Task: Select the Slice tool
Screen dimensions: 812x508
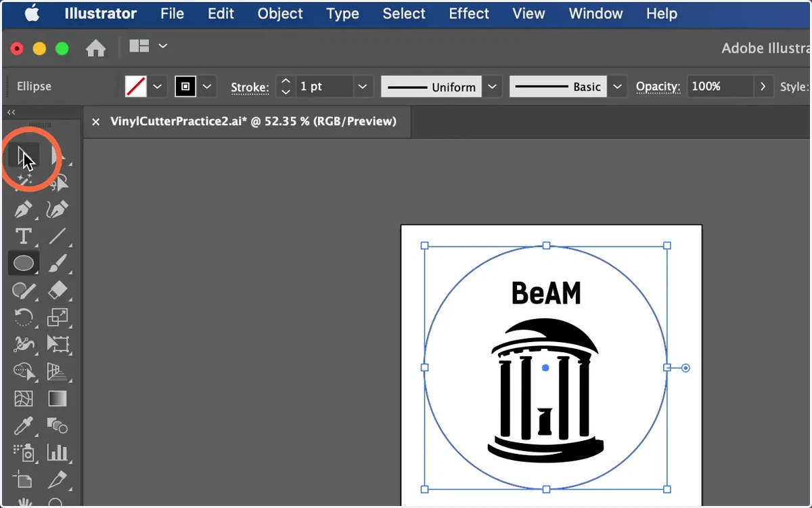Action: 58,480
